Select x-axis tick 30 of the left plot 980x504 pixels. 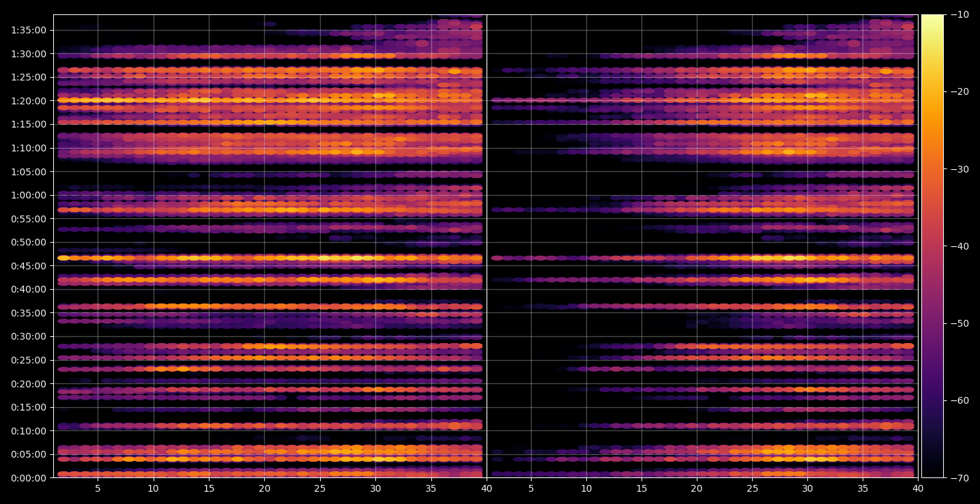tap(375, 488)
